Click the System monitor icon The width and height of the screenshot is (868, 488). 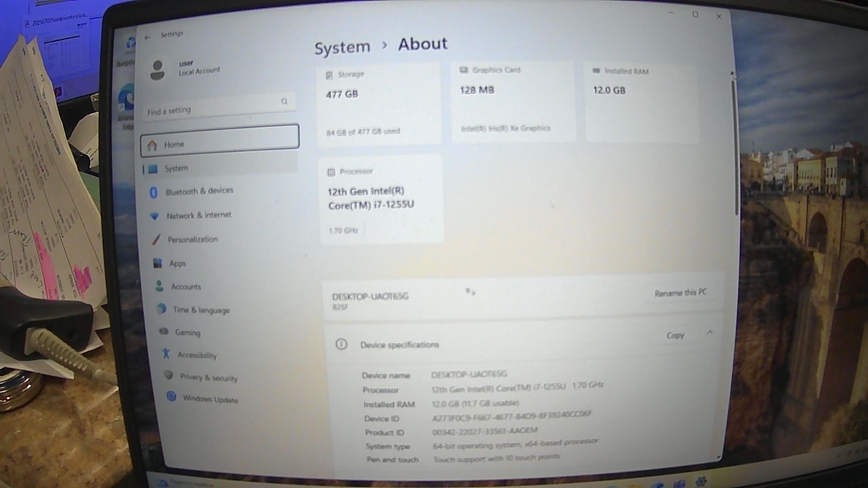click(x=154, y=169)
